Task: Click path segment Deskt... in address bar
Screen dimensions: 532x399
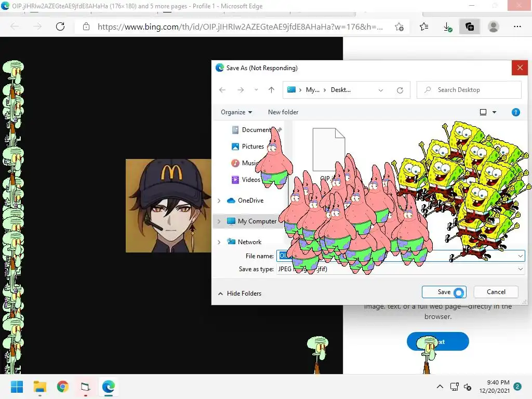Action: [341, 90]
